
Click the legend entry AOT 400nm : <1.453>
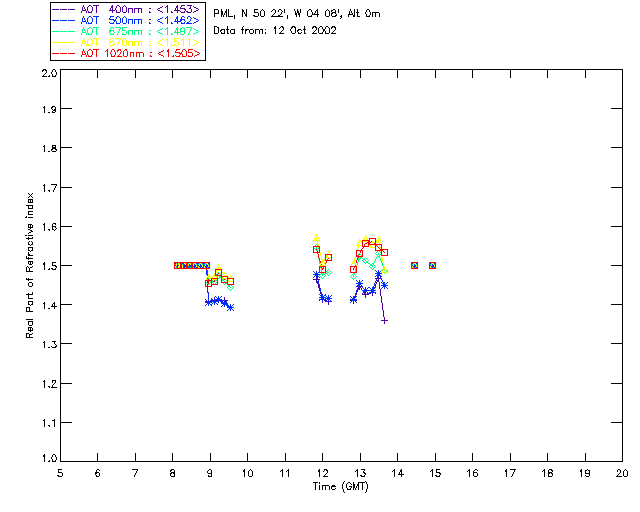pos(127,9)
